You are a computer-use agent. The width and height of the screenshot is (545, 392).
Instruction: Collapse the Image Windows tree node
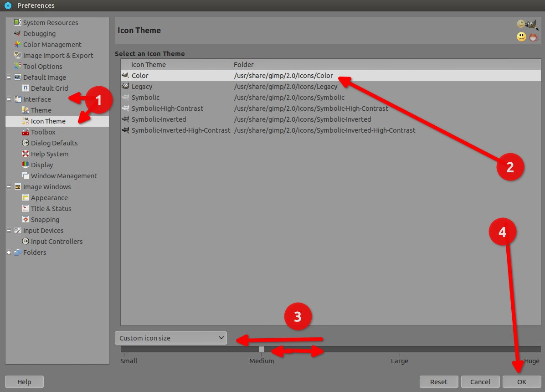pos(9,187)
